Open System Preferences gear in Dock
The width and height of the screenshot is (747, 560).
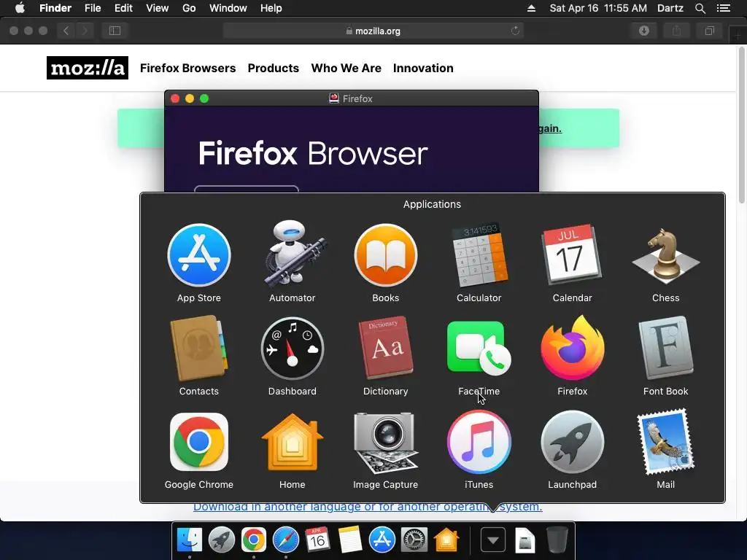[414, 540]
